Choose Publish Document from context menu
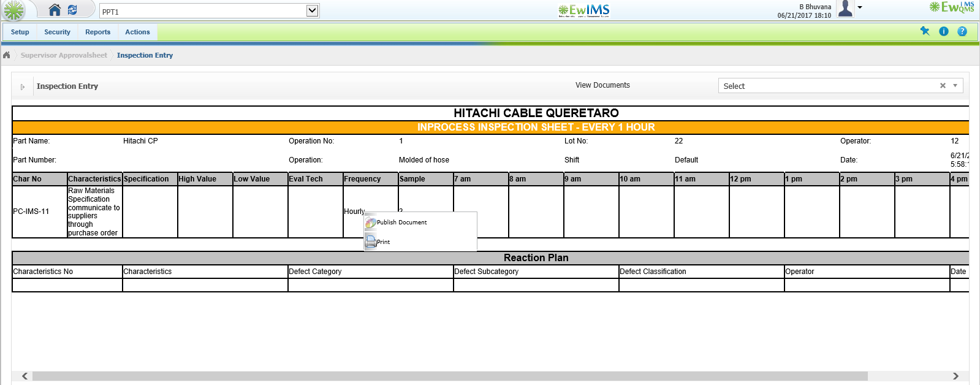This screenshot has width=980, height=385. pos(420,223)
